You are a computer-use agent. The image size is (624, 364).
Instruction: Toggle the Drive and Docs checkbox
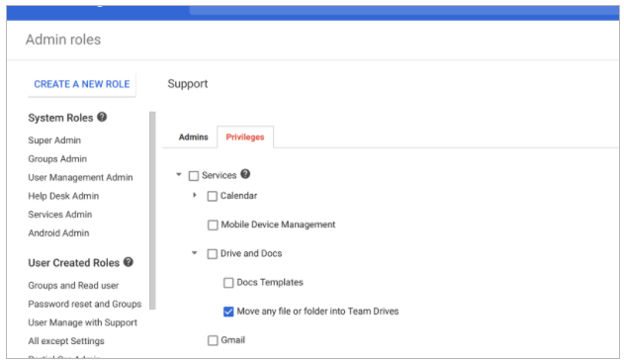[213, 254]
